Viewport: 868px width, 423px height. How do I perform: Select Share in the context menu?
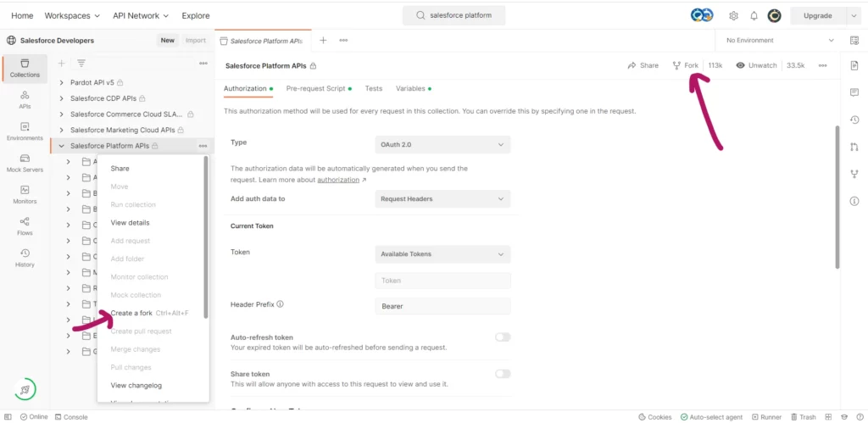click(120, 169)
